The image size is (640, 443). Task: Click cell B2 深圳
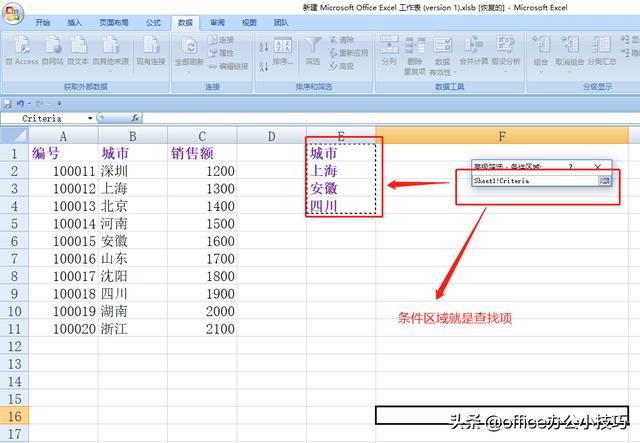point(133,171)
